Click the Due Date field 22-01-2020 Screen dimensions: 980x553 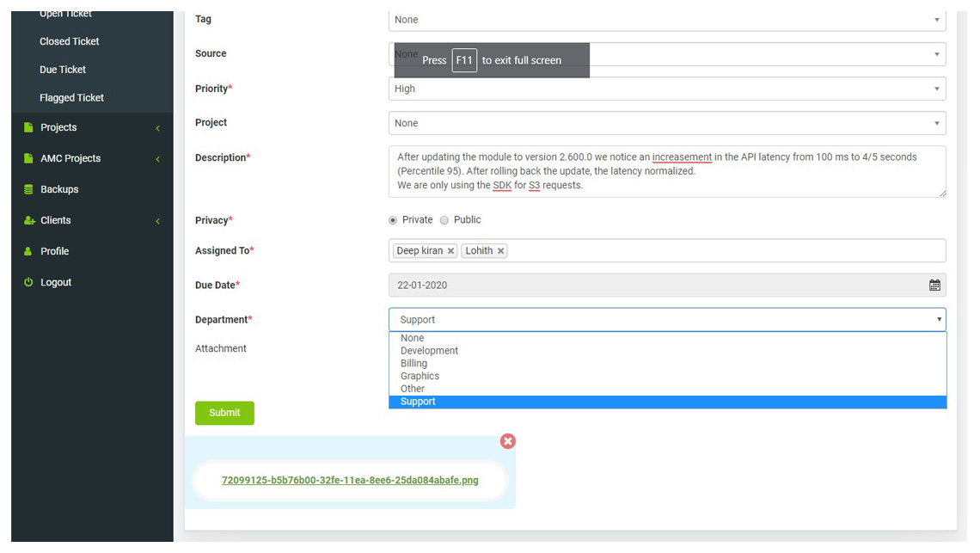click(x=667, y=286)
